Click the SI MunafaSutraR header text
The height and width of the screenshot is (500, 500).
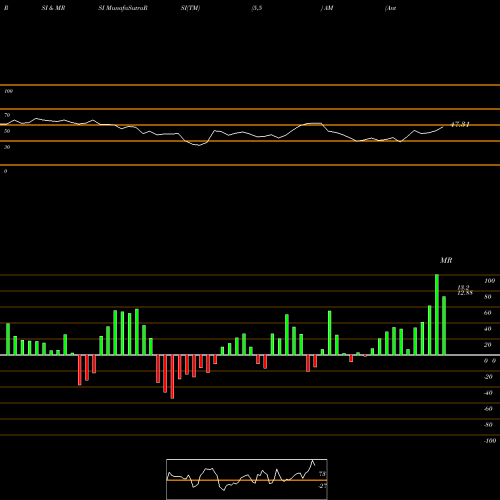click(123, 8)
